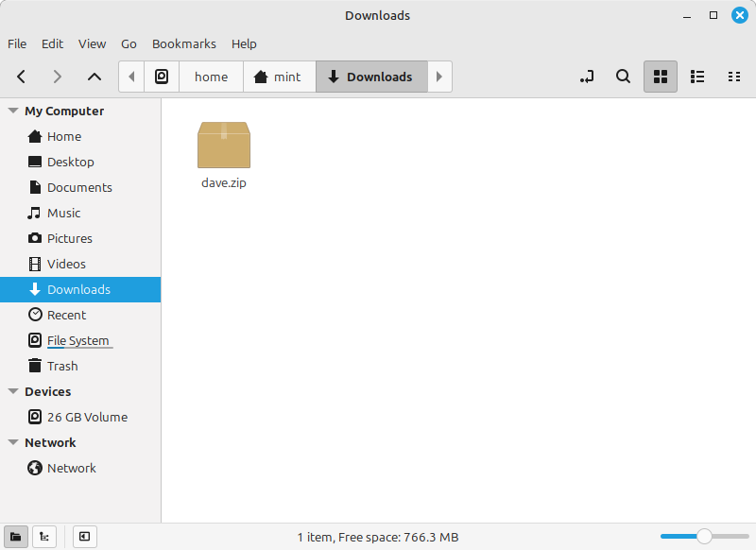The height and width of the screenshot is (550, 756).
Task: Adjust the icon zoom slider
Action: 704,536
